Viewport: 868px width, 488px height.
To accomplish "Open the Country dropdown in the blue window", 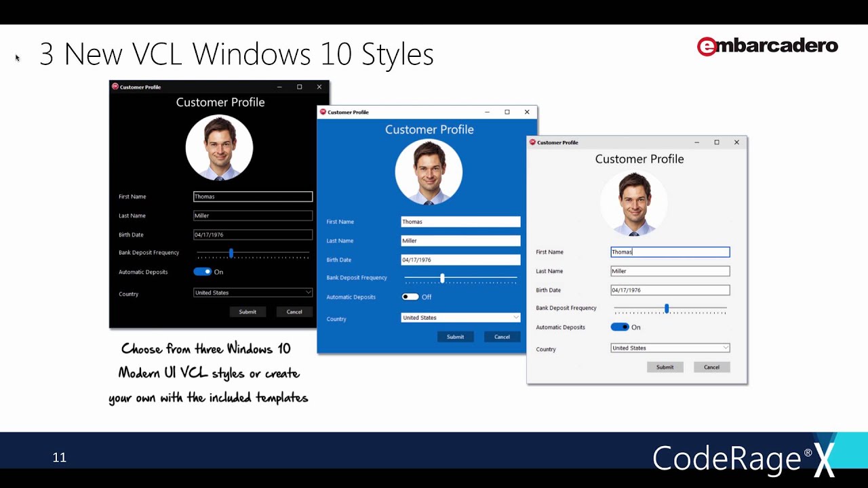I will click(x=461, y=317).
